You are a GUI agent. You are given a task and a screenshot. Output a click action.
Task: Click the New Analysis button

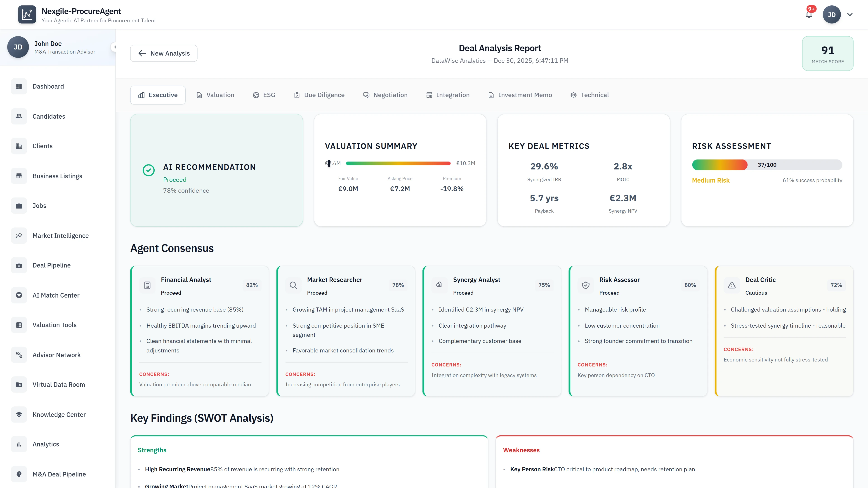(163, 53)
